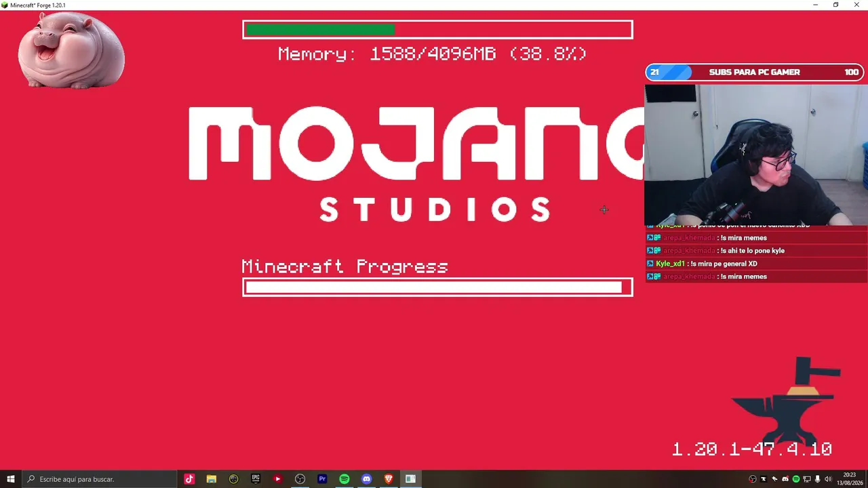Viewport: 868px width, 488px height.
Task: Click the Discord icon in the system tray
Action: click(x=785, y=479)
